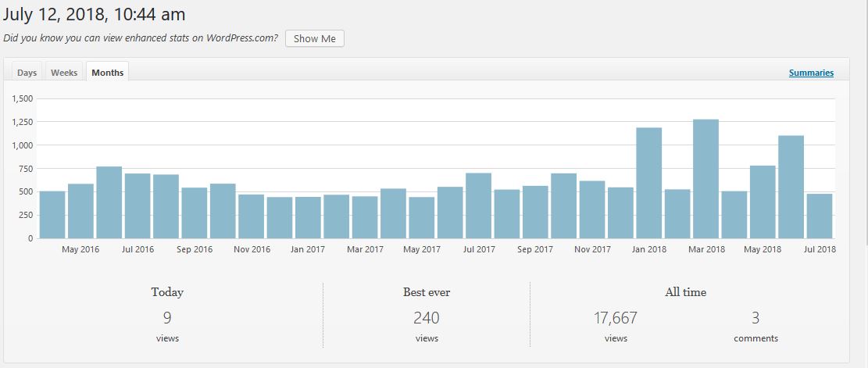Select the July 2016 bar
This screenshot has height=368, width=868.
[x=138, y=205]
